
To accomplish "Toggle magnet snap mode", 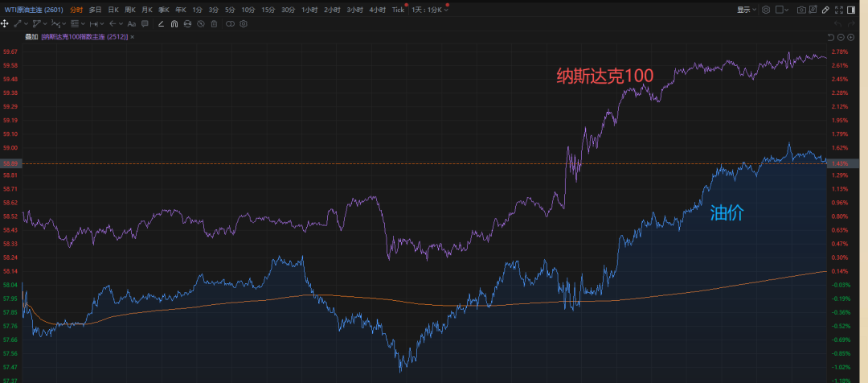I will 174,24.
